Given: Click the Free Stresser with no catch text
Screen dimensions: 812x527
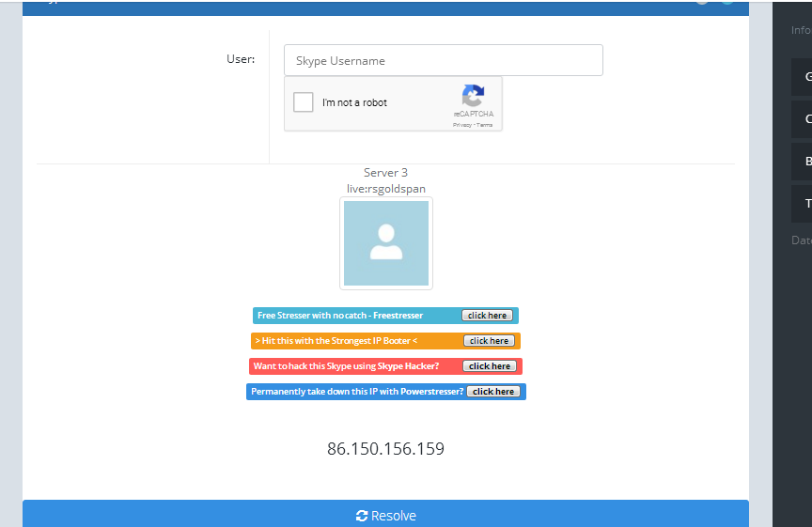Looking at the screenshot, I should (340, 316).
